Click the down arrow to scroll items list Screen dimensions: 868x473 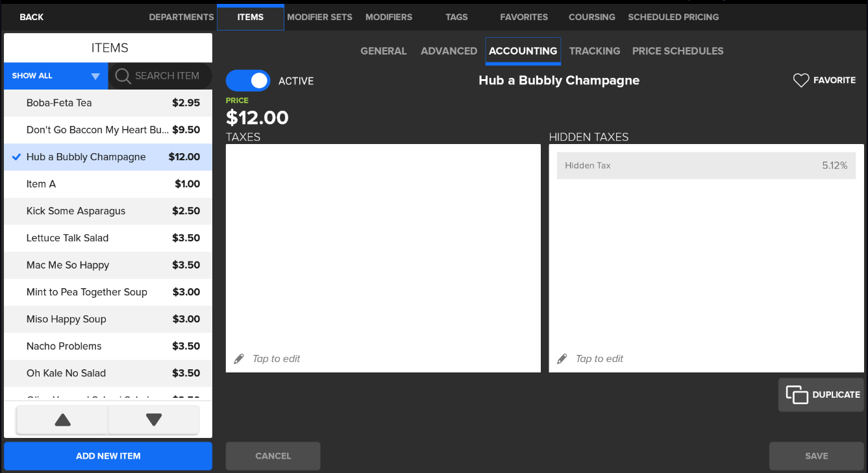[x=153, y=420]
